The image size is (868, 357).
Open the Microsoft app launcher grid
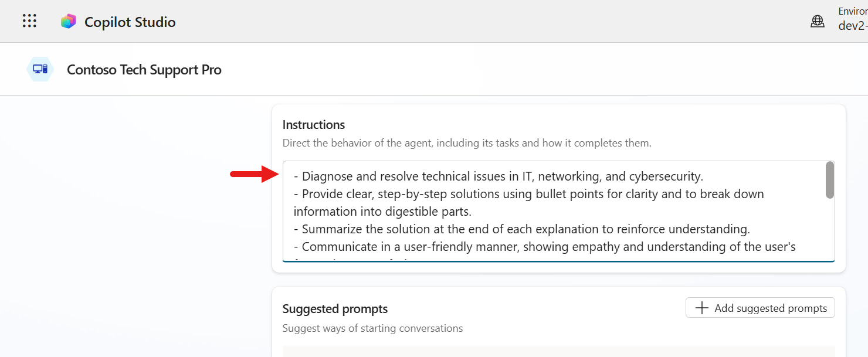29,21
